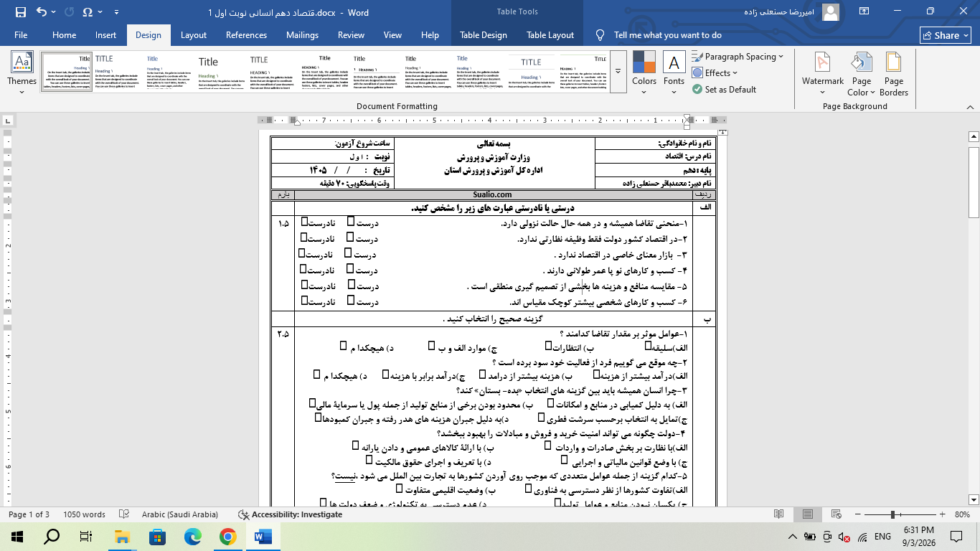
Task: Open the Fonts theme menu
Action: [674, 73]
